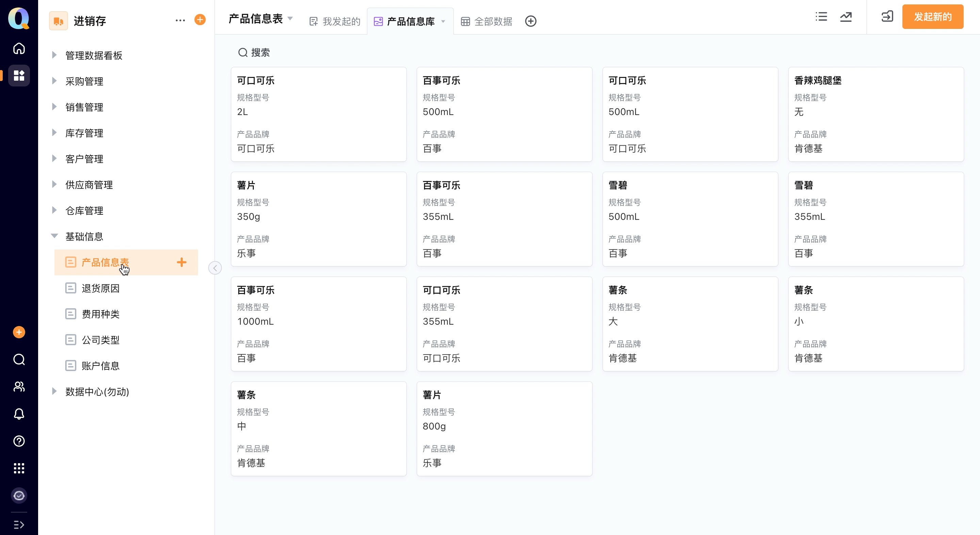Expand 供应商管理 tree node
This screenshot has width=980, height=535.
tap(54, 184)
